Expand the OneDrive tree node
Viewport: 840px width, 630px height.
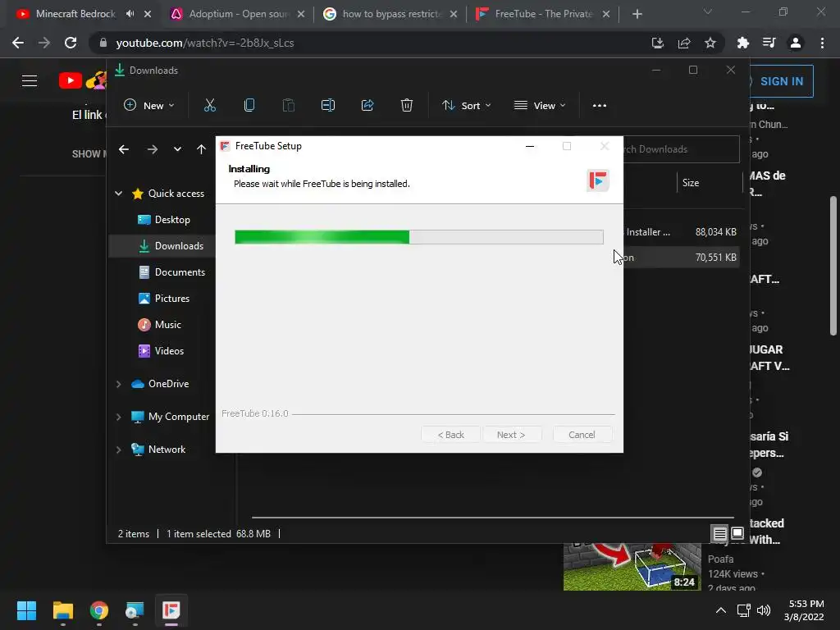pos(118,384)
